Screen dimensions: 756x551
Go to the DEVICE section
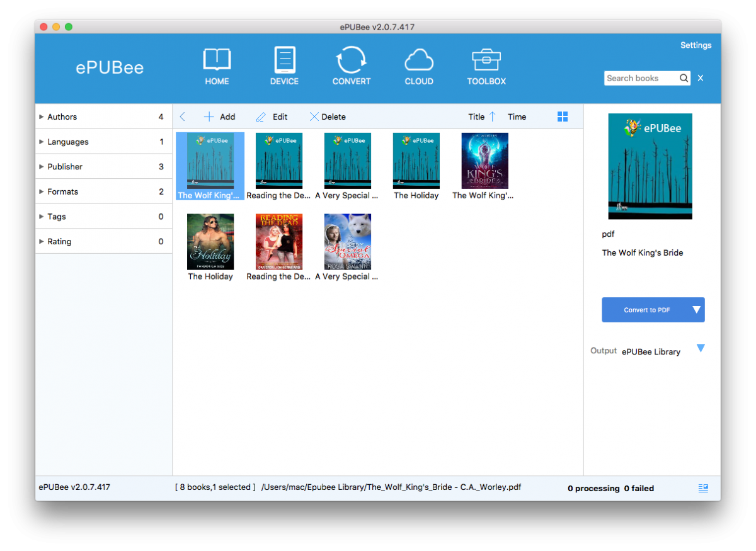tap(284, 60)
